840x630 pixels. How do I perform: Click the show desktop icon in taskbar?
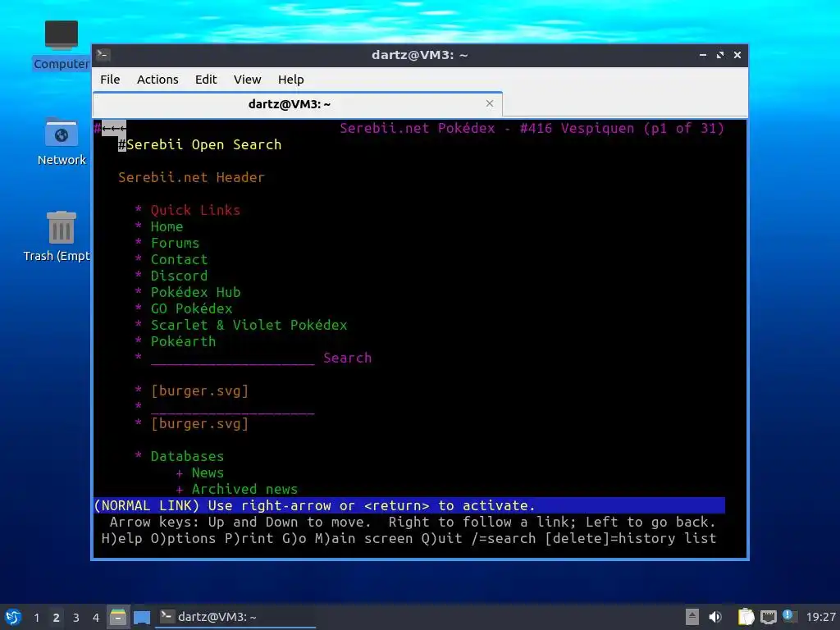tap(142, 617)
